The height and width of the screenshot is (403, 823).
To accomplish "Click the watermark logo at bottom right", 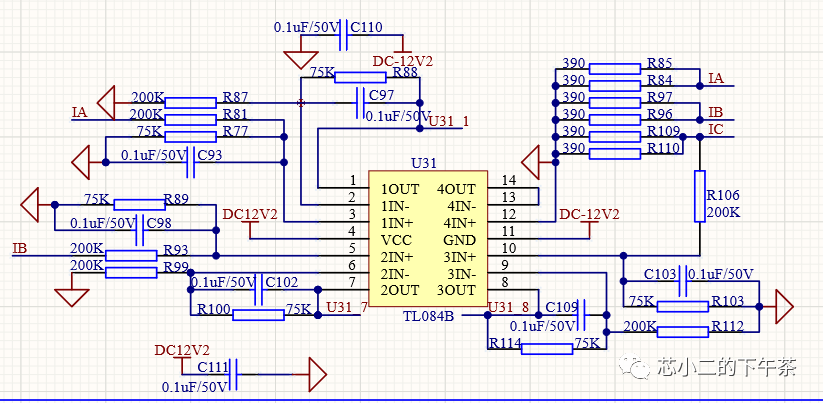I will tap(635, 368).
